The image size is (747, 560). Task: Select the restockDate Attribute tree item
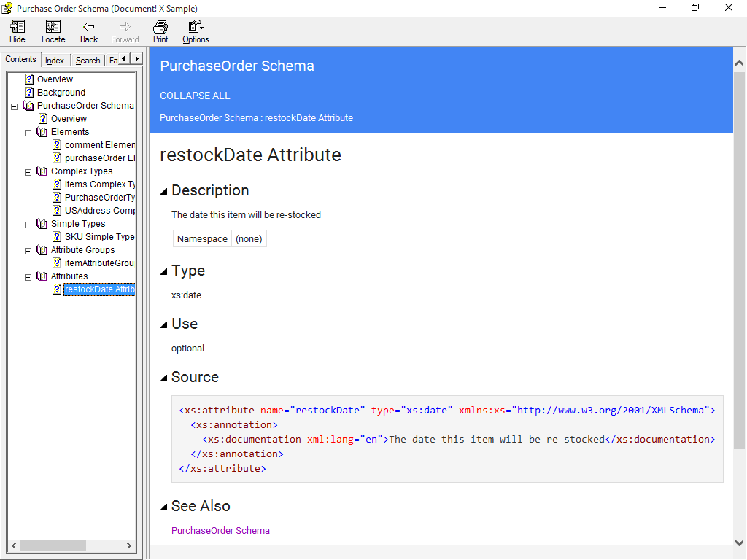tap(99, 289)
